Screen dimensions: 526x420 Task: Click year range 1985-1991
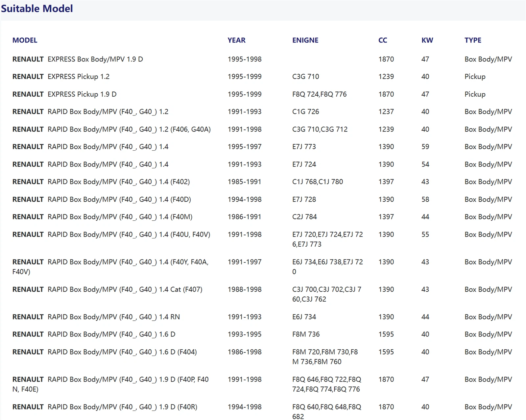244,182
